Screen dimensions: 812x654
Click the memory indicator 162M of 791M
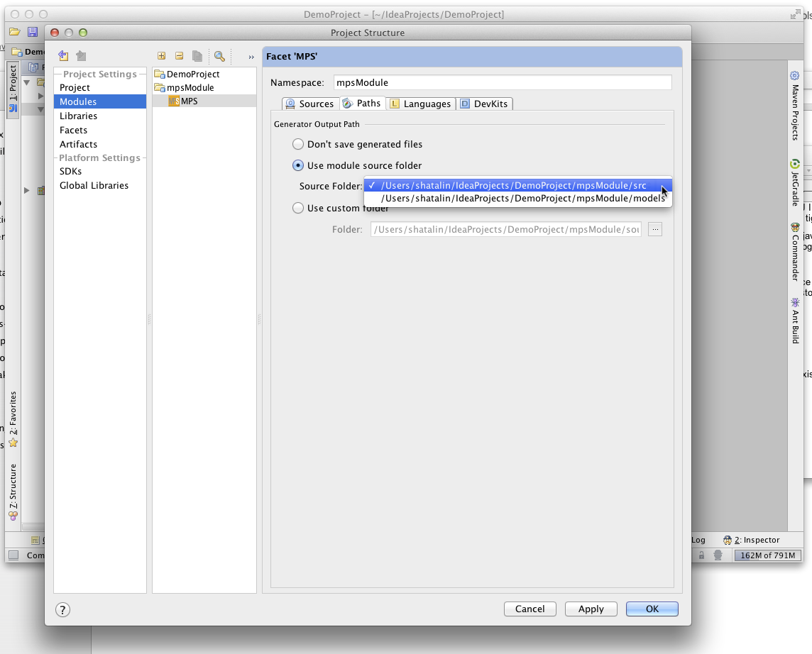(767, 555)
